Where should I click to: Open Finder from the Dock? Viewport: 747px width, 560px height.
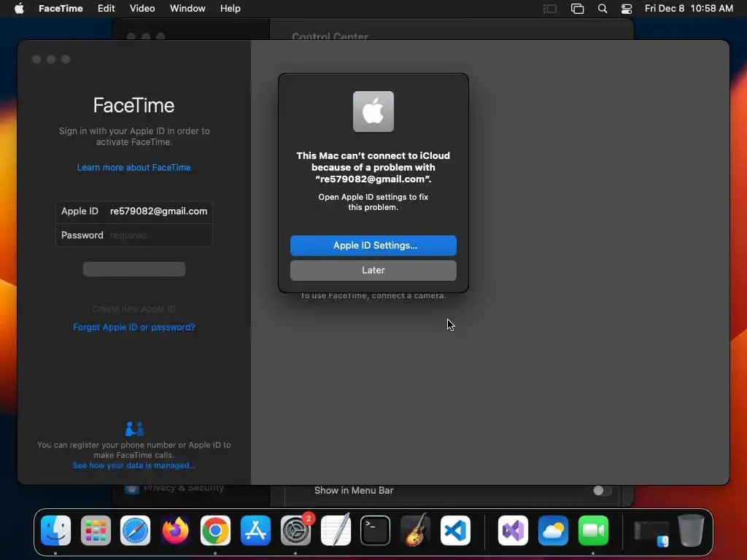click(55, 530)
